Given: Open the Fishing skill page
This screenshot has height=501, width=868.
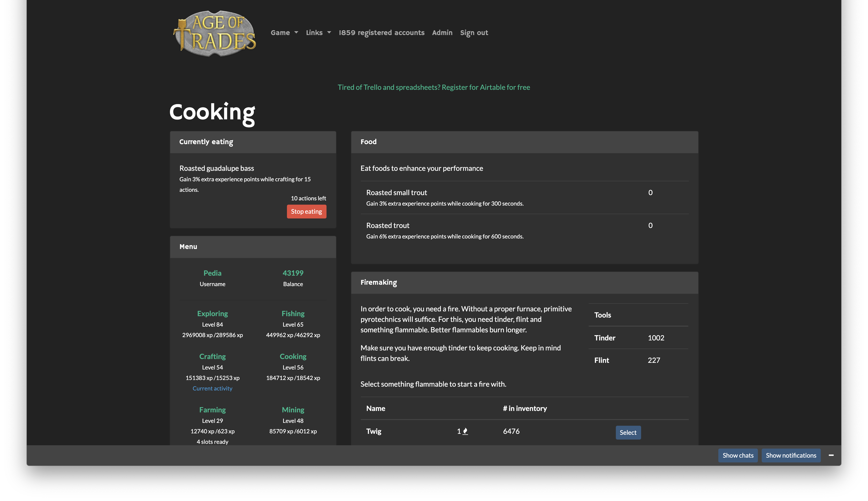Looking at the screenshot, I should click(293, 314).
